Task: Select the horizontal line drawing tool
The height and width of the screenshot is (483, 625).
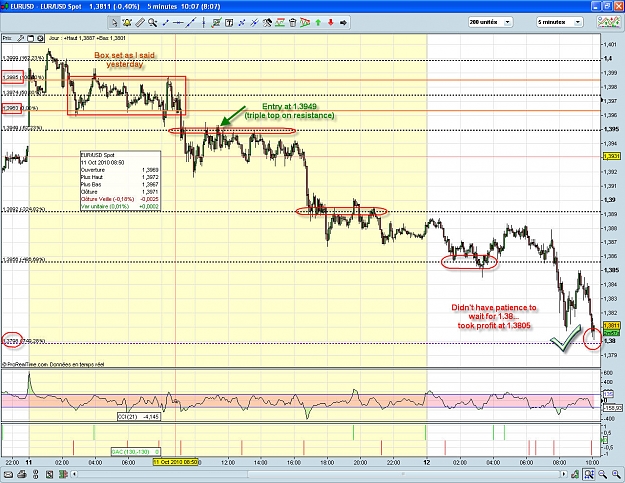Action: click(178, 23)
